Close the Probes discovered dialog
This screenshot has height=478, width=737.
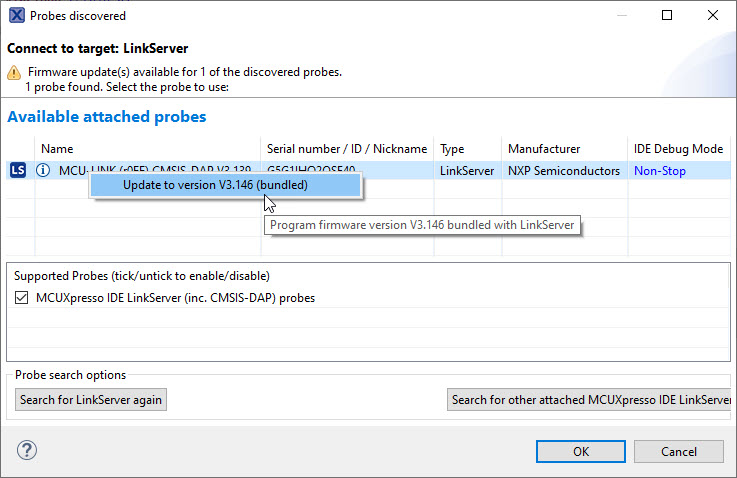click(x=712, y=16)
